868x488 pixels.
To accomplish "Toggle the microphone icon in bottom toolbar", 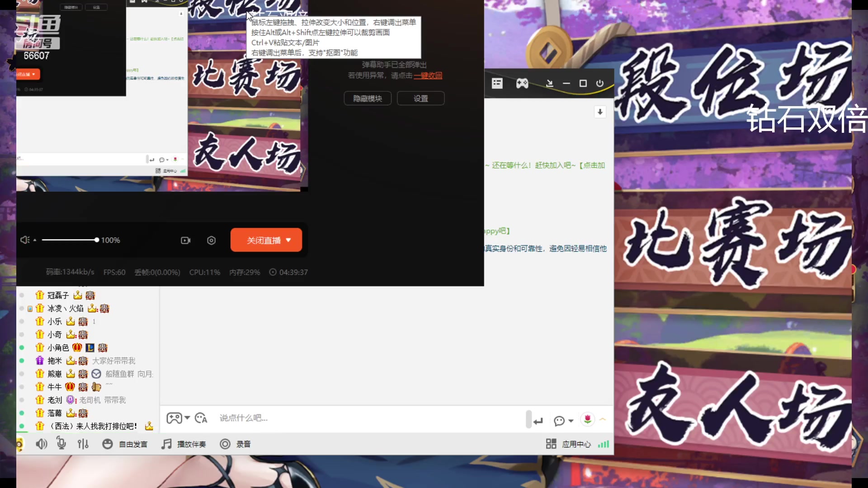I will click(x=61, y=444).
